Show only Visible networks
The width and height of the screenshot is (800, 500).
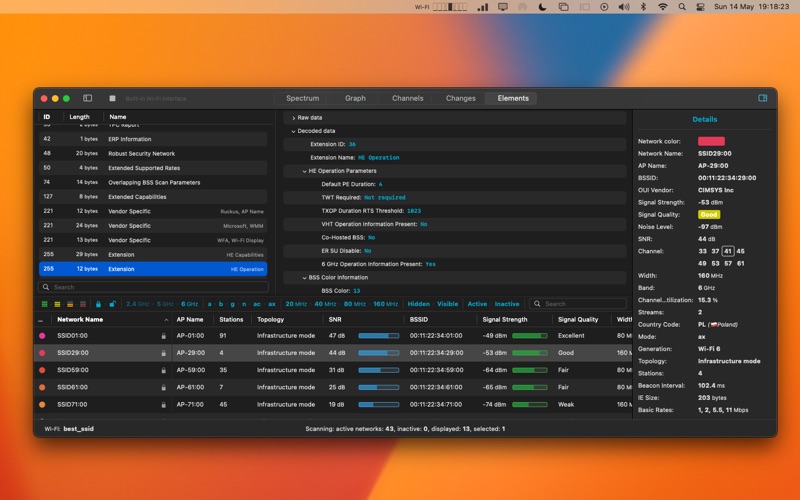[x=447, y=304]
